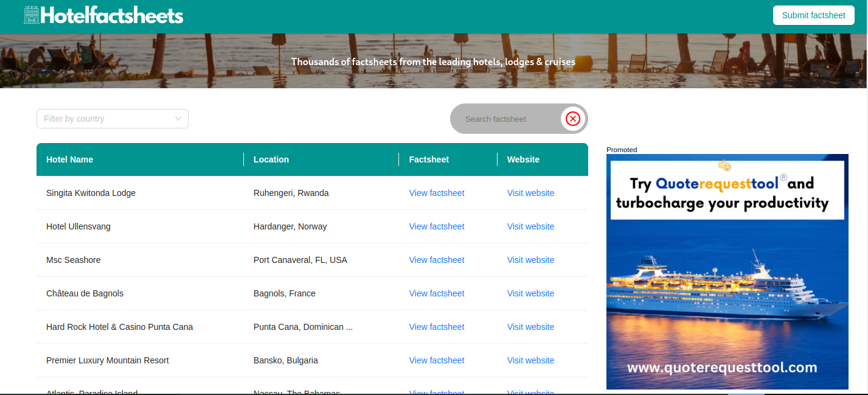Visit website of Hotel Ullensvang
The height and width of the screenshot is (395, 868).
(530, 226)
